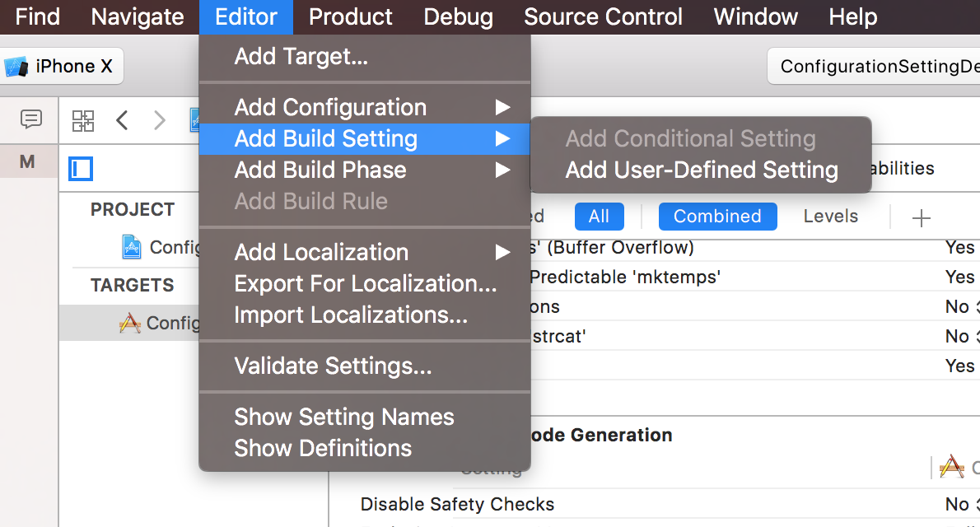The height and width of the screenshot is (527, 980).
Task: Choose Add User-Defined Setting
Action: [702, 170]
